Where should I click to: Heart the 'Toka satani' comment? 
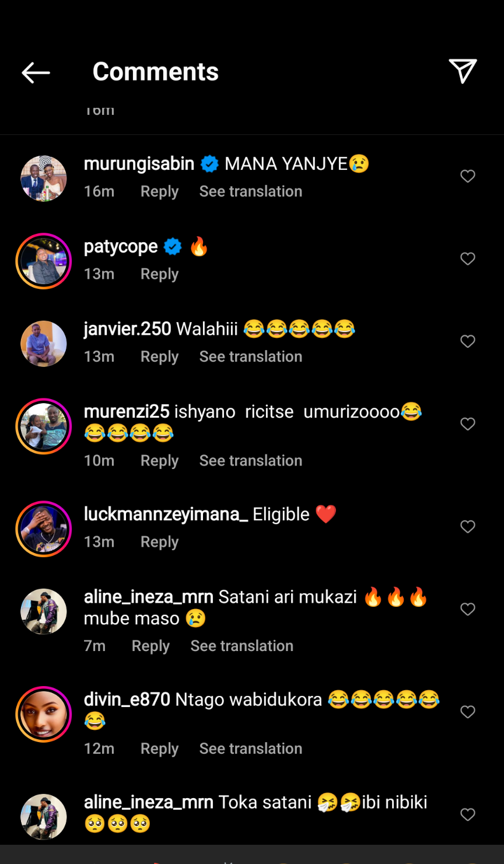coord(468,815)
